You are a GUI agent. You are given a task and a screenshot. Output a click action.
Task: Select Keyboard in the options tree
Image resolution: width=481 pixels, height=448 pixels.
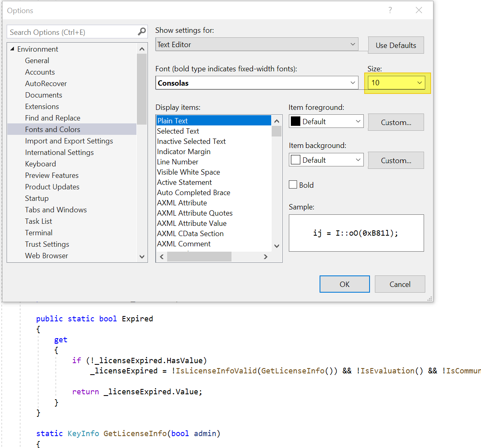point(41,164)
